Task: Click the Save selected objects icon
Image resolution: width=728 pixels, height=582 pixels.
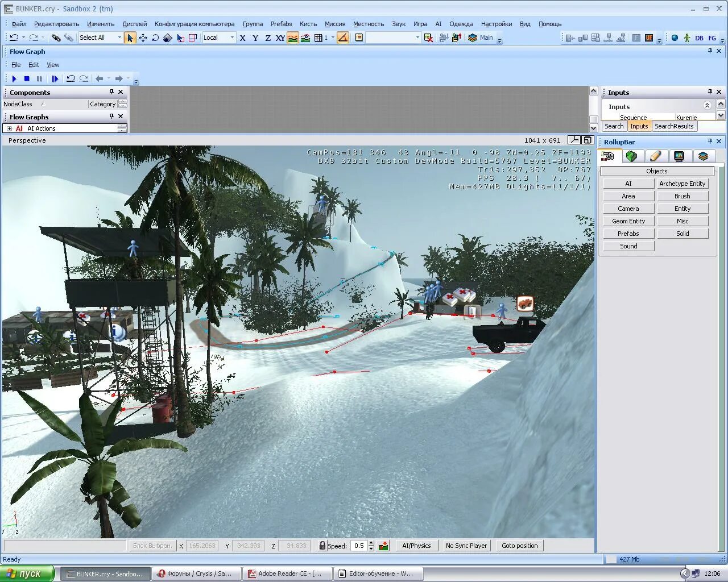Action: coord(444,38)
